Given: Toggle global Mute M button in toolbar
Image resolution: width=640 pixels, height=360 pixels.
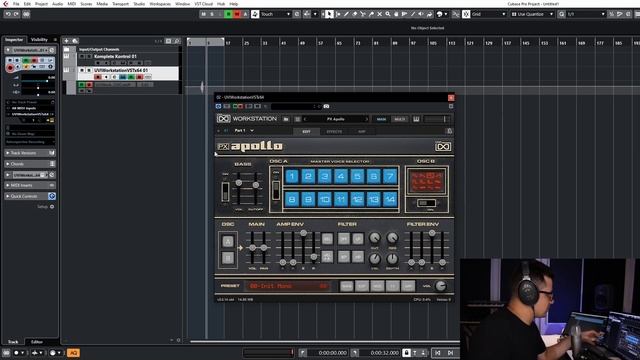Looking at the screenshot, I should [x=203, y=14].
